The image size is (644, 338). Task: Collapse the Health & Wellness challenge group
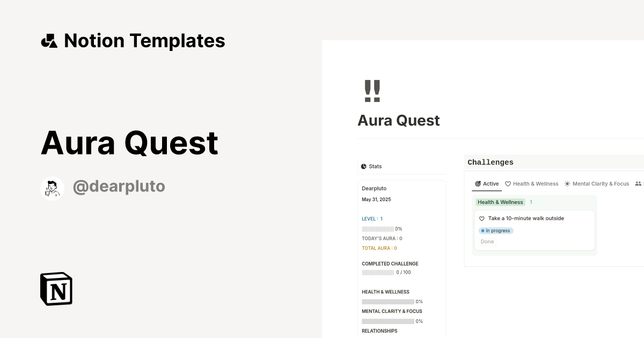point(500,202)
